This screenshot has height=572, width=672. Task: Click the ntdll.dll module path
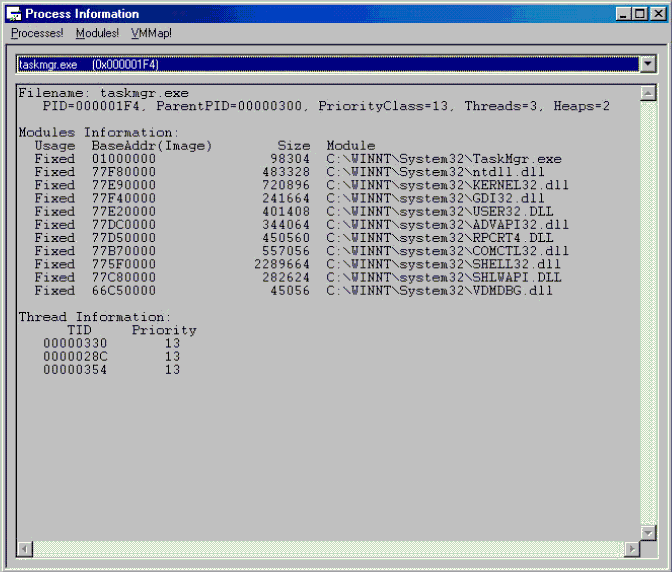tap(435, 172)
